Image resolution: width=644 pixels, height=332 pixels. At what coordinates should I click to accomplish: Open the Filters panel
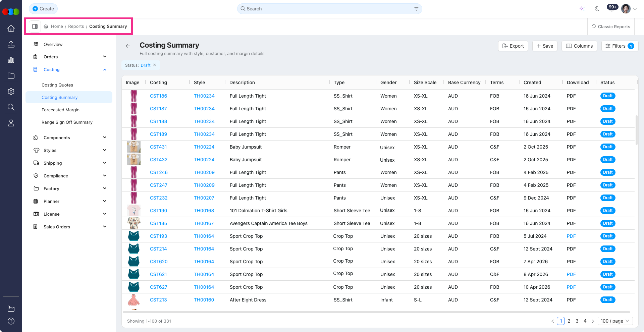coord(620,46)
